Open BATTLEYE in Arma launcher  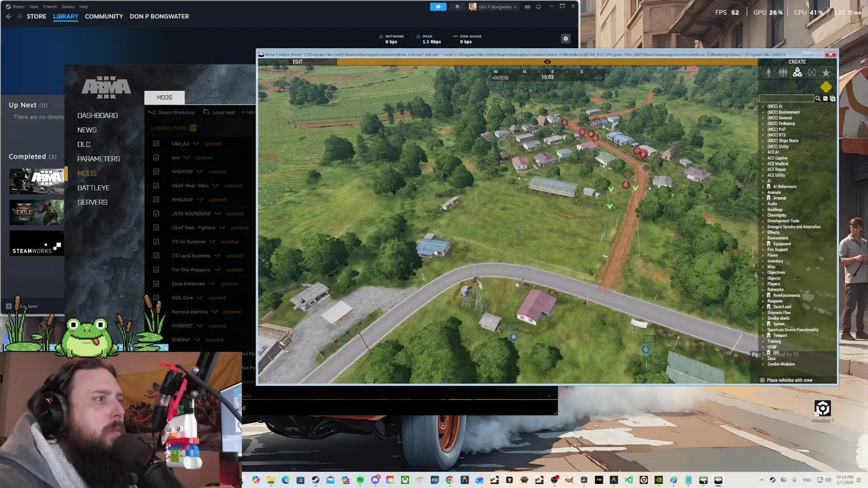pyautogui.click(x=94, y=188)
